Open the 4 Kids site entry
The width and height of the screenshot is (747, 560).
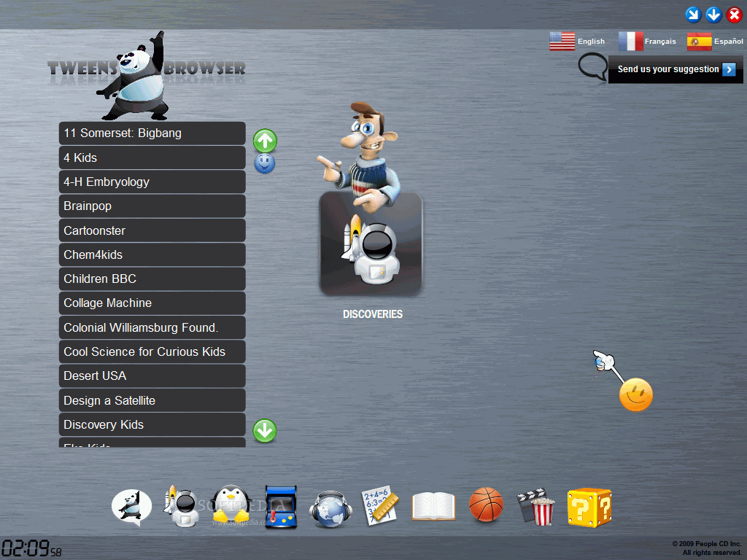coord(152,157)
